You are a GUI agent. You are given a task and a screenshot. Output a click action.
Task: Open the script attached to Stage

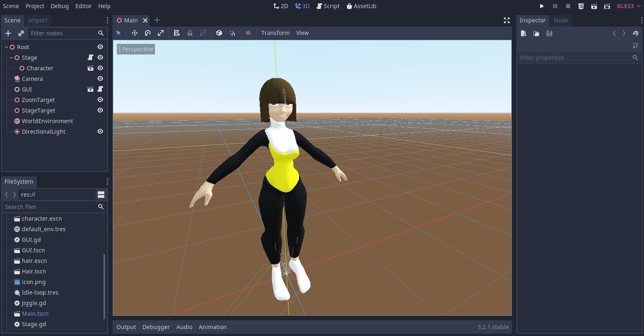click(90, 58)
